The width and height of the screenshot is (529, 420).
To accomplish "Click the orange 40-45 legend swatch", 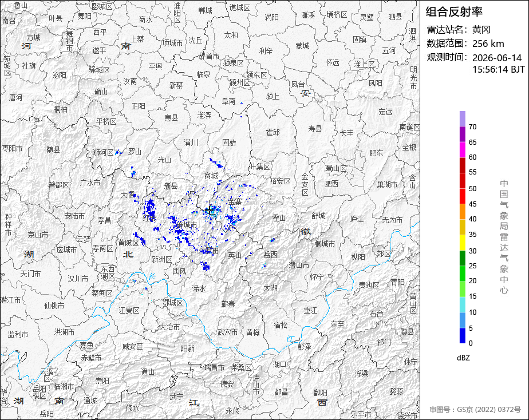I will 462,212.
